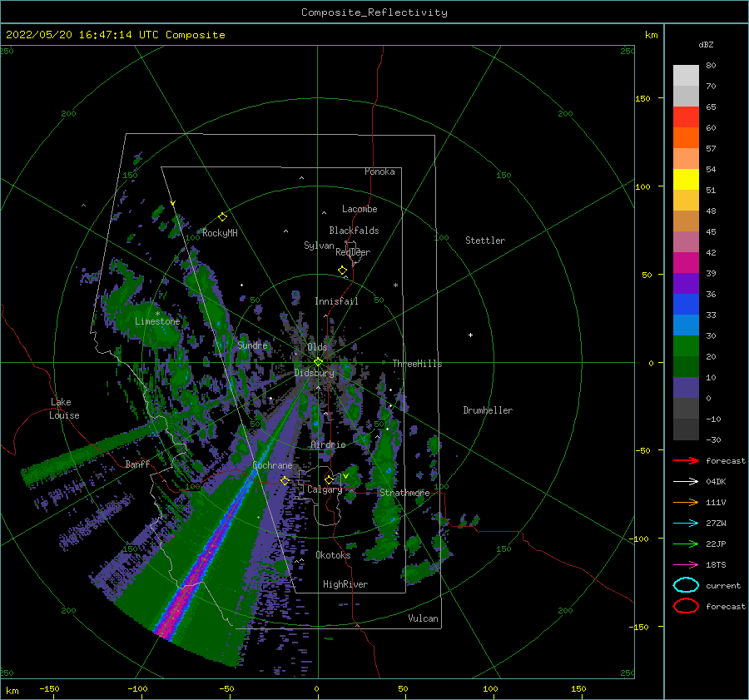Select the purple 36–39 dBZ swatch

click(x=686, y=284)
